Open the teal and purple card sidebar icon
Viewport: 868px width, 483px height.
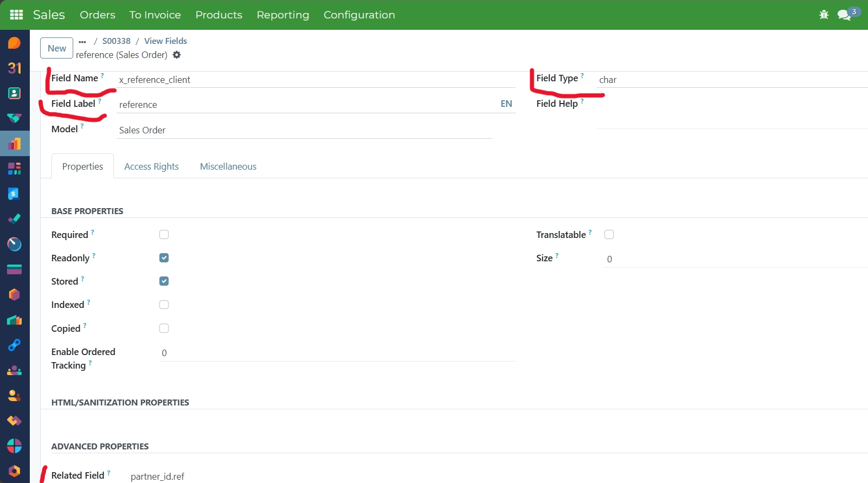click(x=15, y=269)
